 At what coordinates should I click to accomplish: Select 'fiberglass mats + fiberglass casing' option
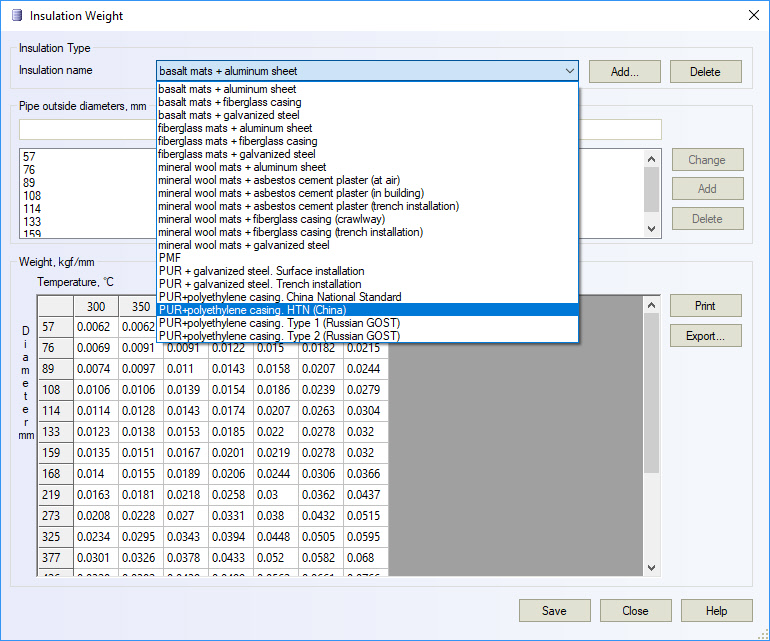click(x=367, y=141)
